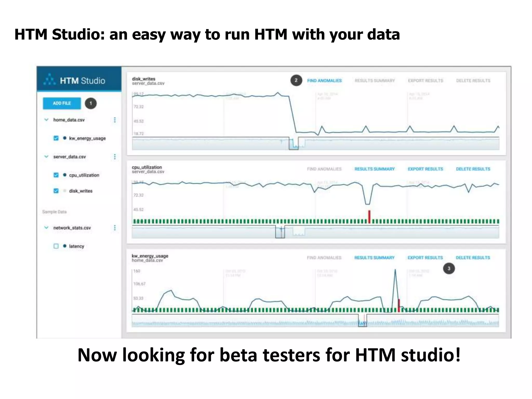Collapse the home_data.csv file tree
This screenshot has height=399, width=532.
pos(46,120)
